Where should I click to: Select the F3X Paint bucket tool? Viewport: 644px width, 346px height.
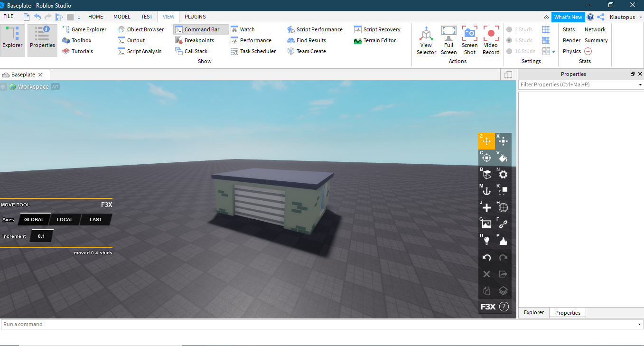[x=503, y=158]
